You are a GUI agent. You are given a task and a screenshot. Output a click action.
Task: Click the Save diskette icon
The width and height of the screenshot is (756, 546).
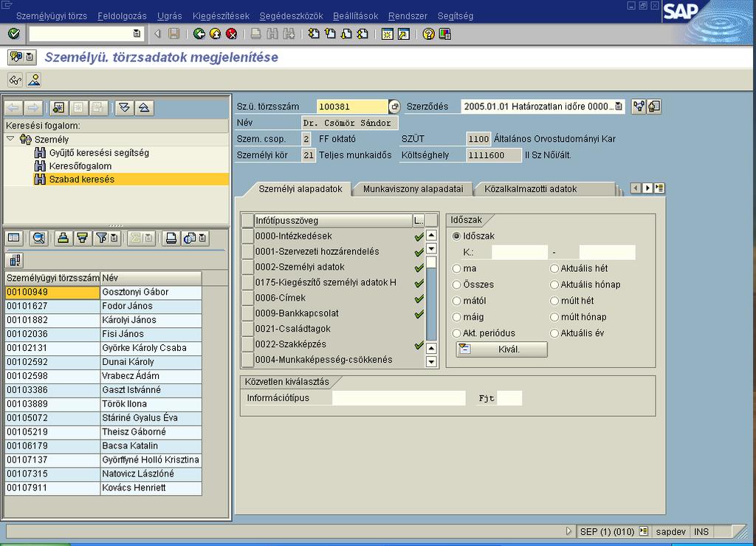point(174,34)
